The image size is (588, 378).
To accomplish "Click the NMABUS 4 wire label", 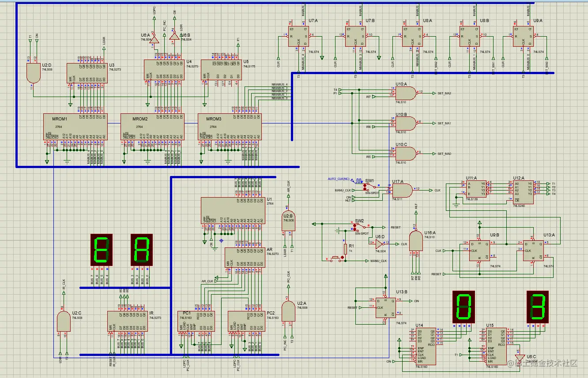I will pos(280,84).
